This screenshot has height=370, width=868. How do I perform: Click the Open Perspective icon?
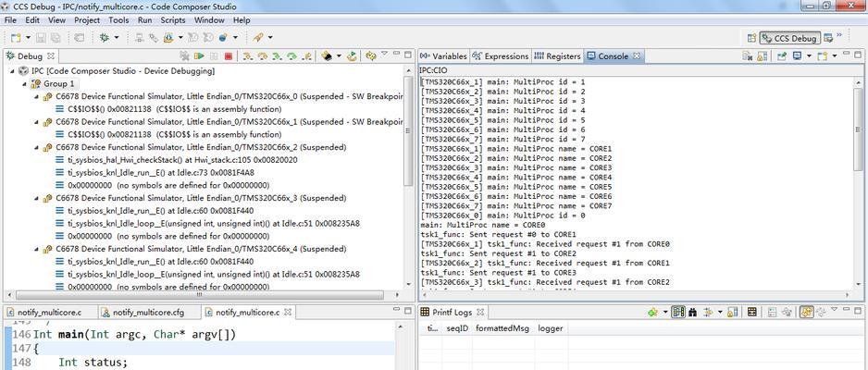751,38
